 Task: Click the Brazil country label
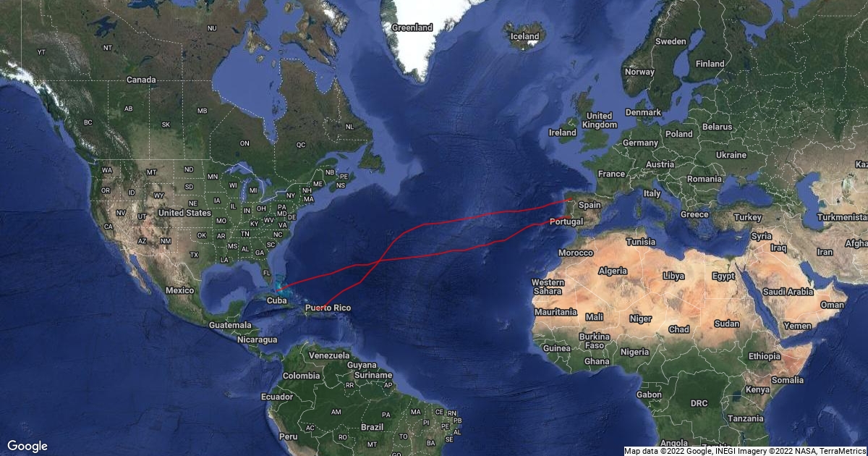click(x=372, y=427)
